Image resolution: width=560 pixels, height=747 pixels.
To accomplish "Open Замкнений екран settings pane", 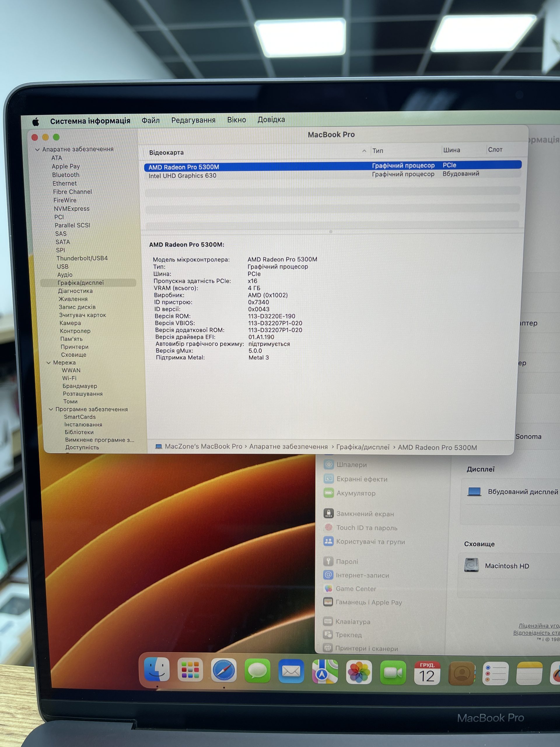I will pos(365,514).
